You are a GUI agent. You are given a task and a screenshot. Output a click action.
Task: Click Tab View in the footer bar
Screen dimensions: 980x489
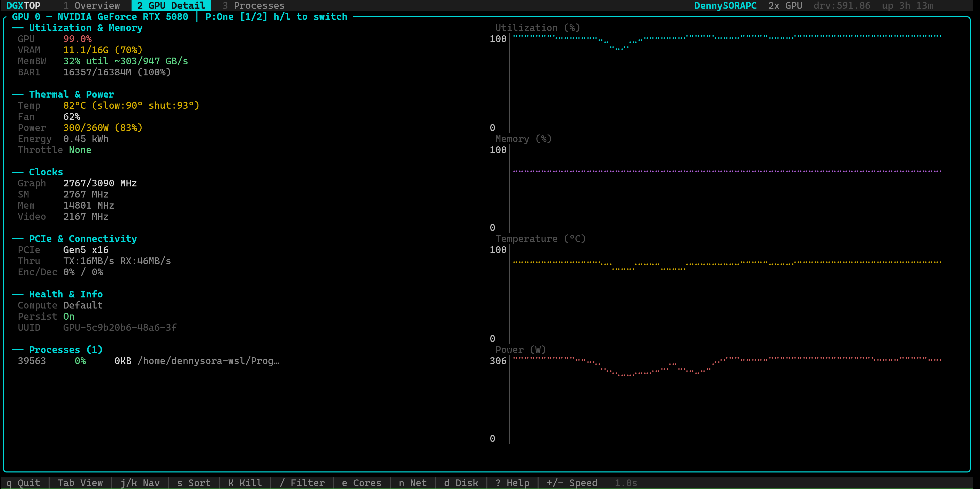pyautogui.click(x=80, y=483)
